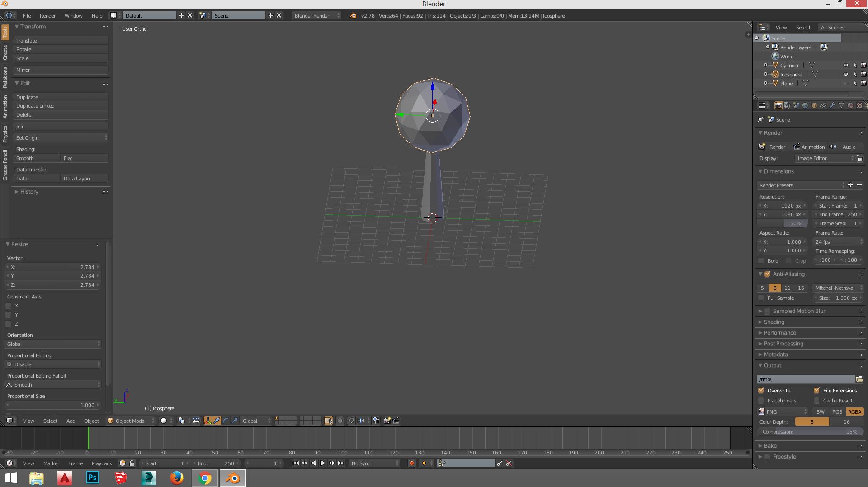The width and height of the screenshot is (868, 487).
Task: Enable the Full Sample checkbox
Action: coord(761,298)
